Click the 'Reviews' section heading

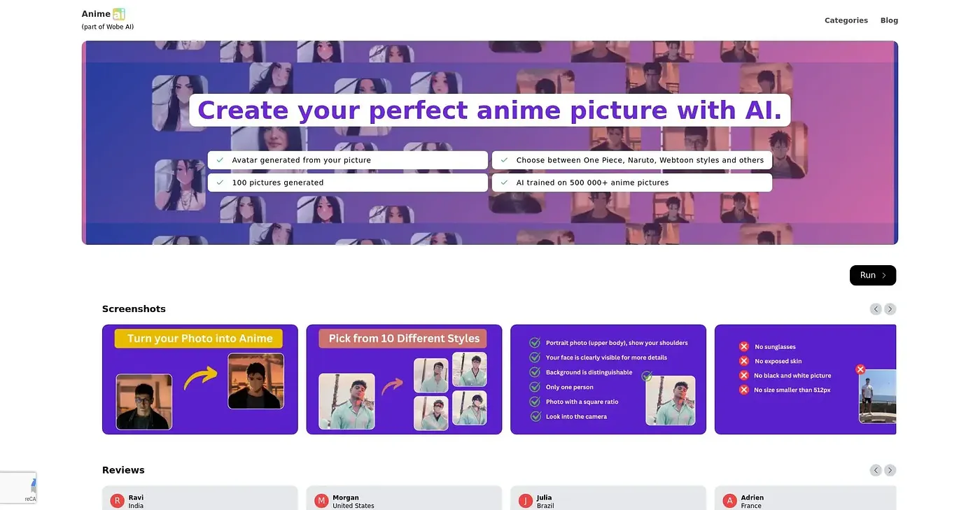click(x=123, y=470)
